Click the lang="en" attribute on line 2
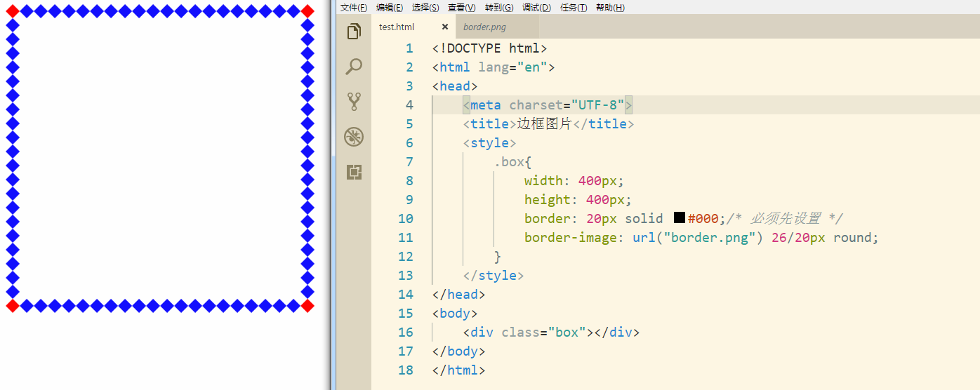The width and height of the screenshot is (980, 390). pos(513,67)
